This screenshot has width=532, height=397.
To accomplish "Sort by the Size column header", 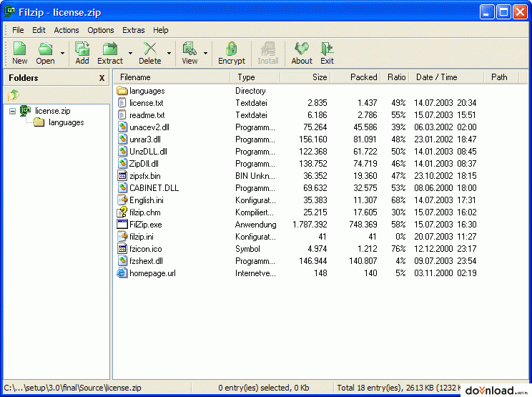I will [305, 77].
